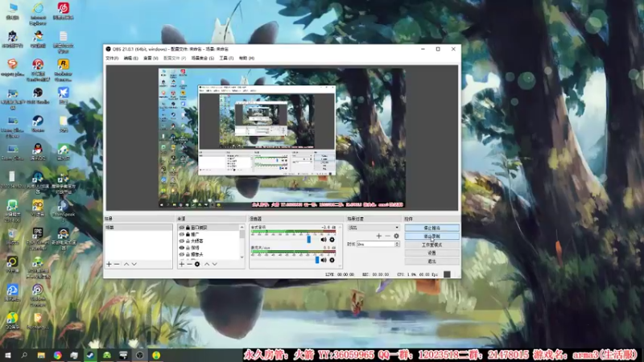Open source properties gear in Sources panel
This screenshot has width=644, height=362.
[x=197, y=264]
